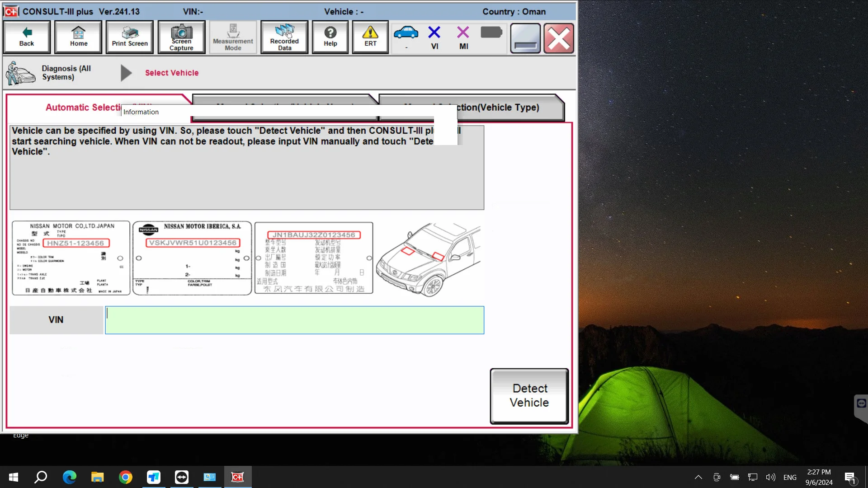Click the Print Screen button
868x488 pixels.
(x=130, y=38)
